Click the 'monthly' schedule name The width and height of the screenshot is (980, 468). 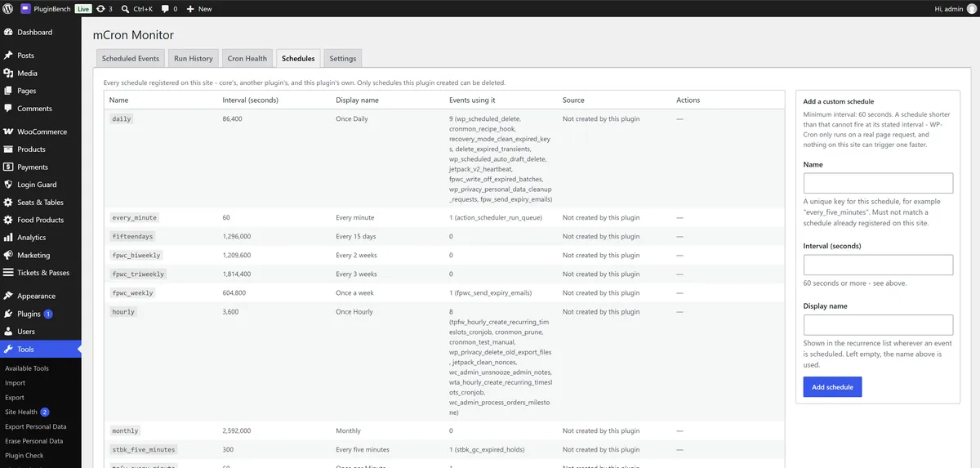(x=125, y=431)
